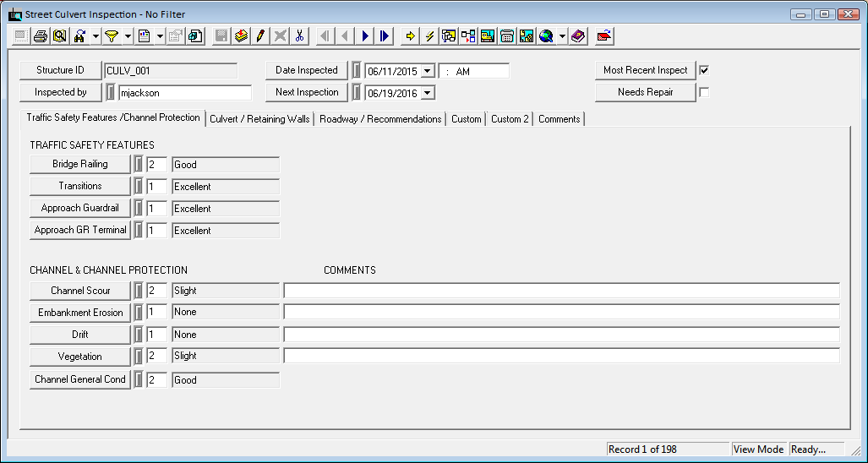Expand the filter funnel dropdown arrow
The width and height of the screenshot is (868, 463).
pyautogui.click(x=128, y=36)
